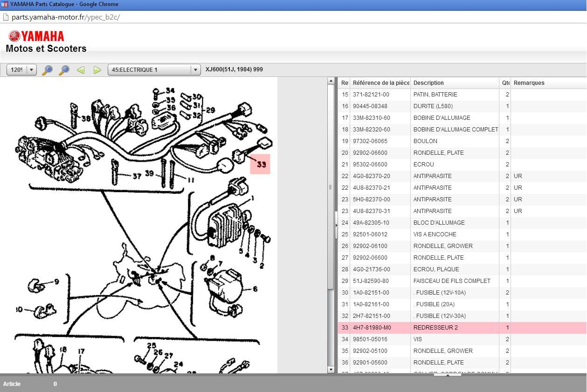Select the . FUSIBLE (12V-10A) row
The height and width of the screenshot is (392, 587).
pyautogui.click(x=462, y=293)
